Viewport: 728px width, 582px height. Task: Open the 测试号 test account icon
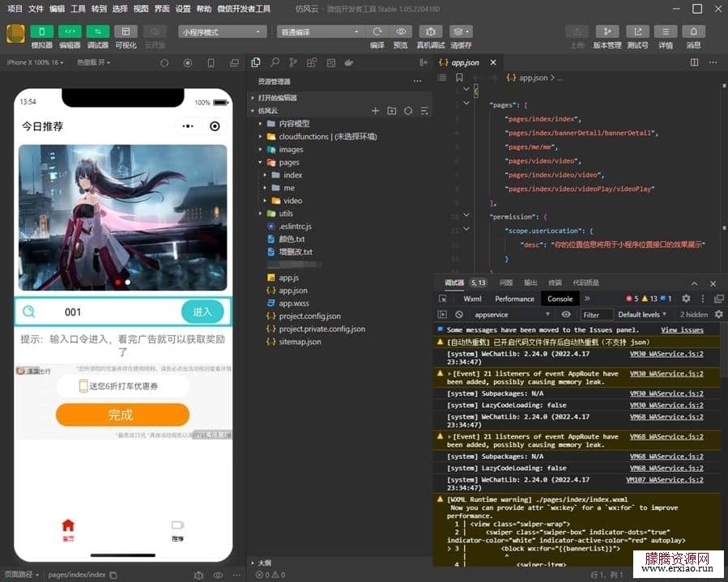(637, 32)
